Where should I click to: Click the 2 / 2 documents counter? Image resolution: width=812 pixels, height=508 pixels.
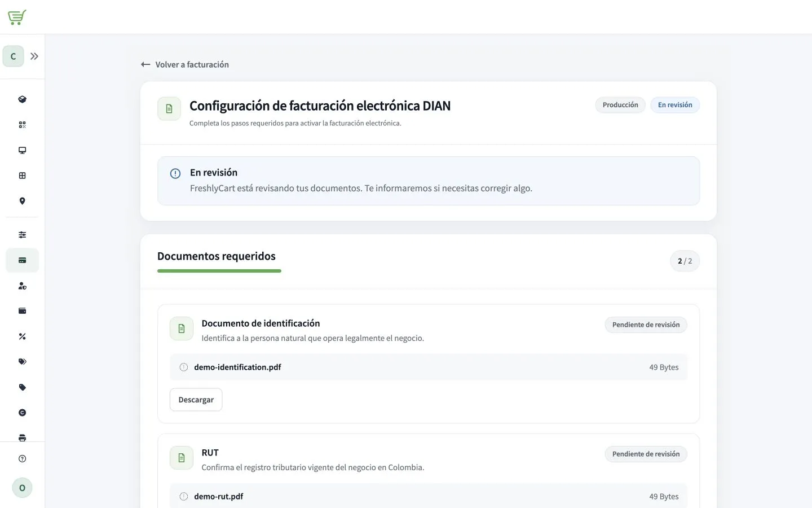tap(685, 261)
